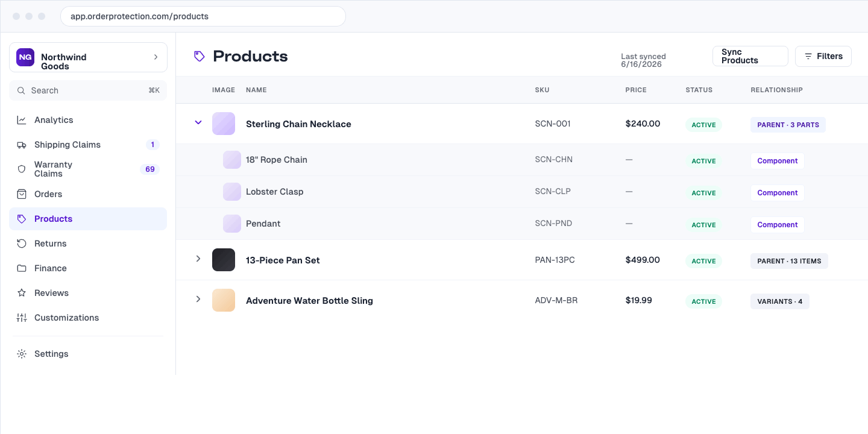Go to Finance
868x434 pixels.
click(88, 268)
